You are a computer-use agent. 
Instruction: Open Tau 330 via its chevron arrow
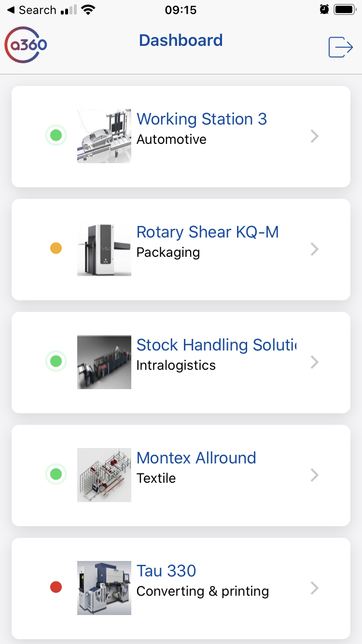315,588
